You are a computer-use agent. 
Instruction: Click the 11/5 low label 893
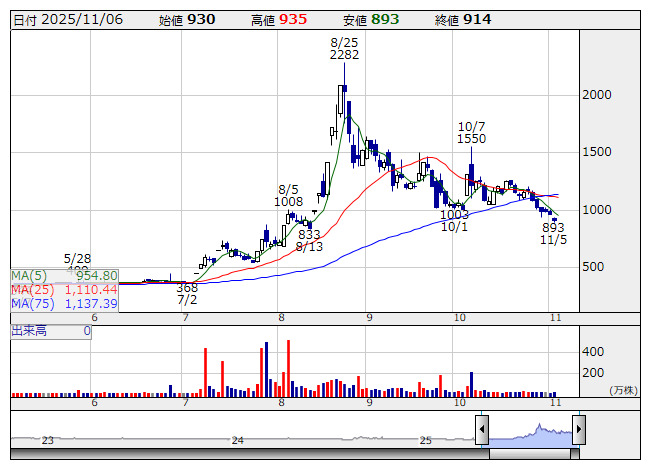pyautogui.click(x=553, y=227)
